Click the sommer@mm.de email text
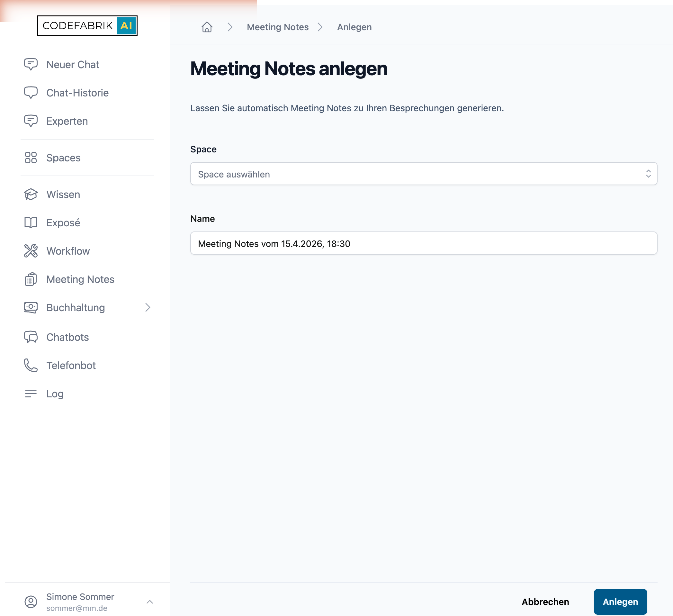The width and height of the screenshot is (673, 616). [x=77, y=608]
